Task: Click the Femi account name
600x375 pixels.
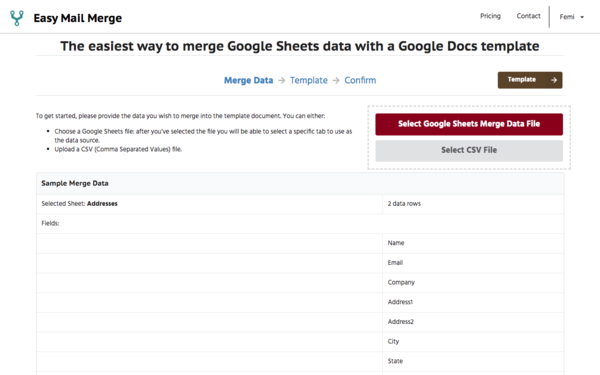Action: (x=567, y=17)
